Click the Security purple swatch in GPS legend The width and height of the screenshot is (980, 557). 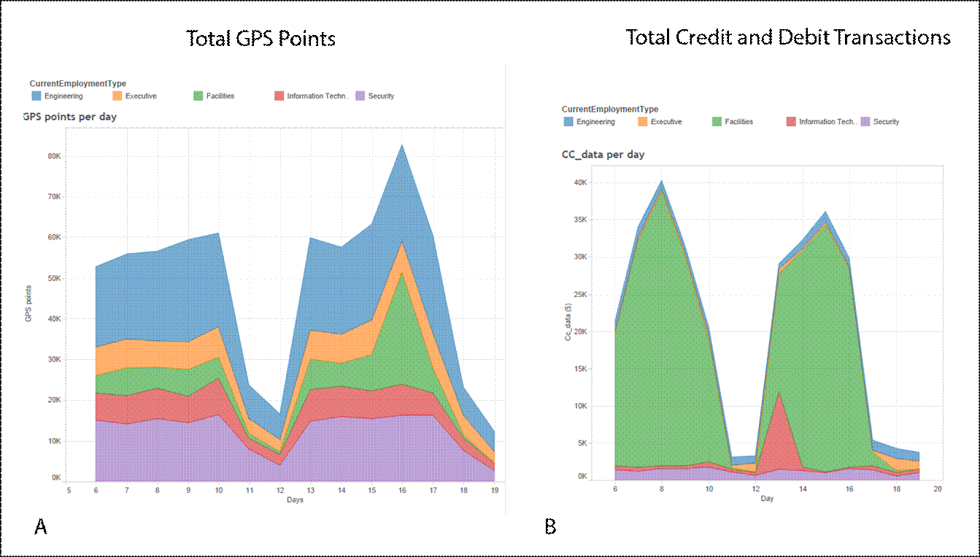coord(360,96)
